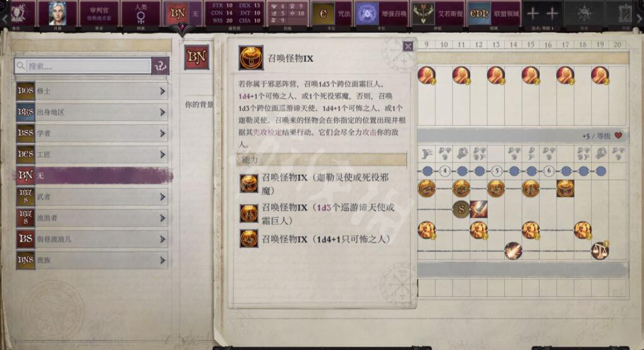
Task: Click the round S badge in the progression row
Action: tap(461, 209)
